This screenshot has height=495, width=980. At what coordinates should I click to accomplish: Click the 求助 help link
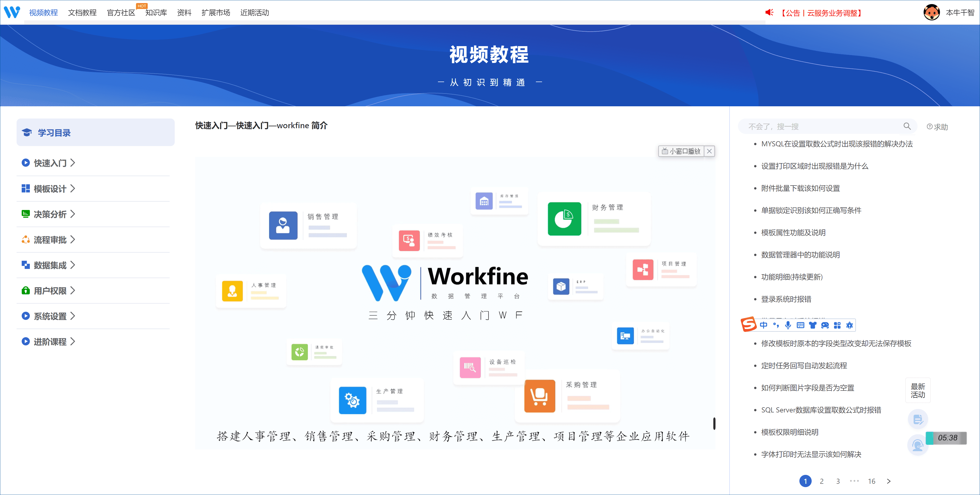point(937,127)
